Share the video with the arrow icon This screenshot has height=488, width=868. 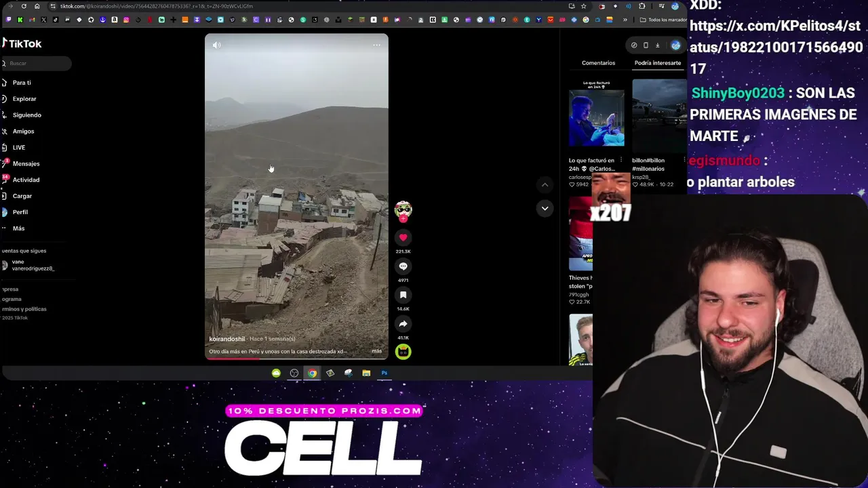pyautogui.click(x=403, y=324)
